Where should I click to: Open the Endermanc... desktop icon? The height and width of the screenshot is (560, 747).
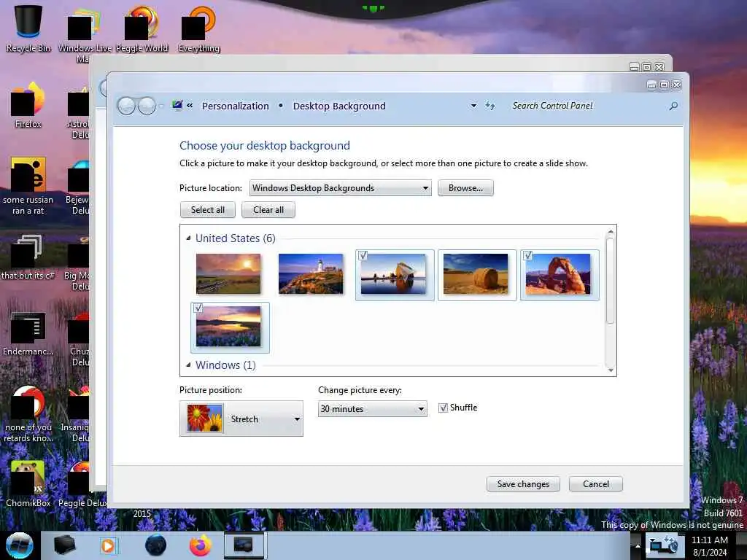pos(28,333)
